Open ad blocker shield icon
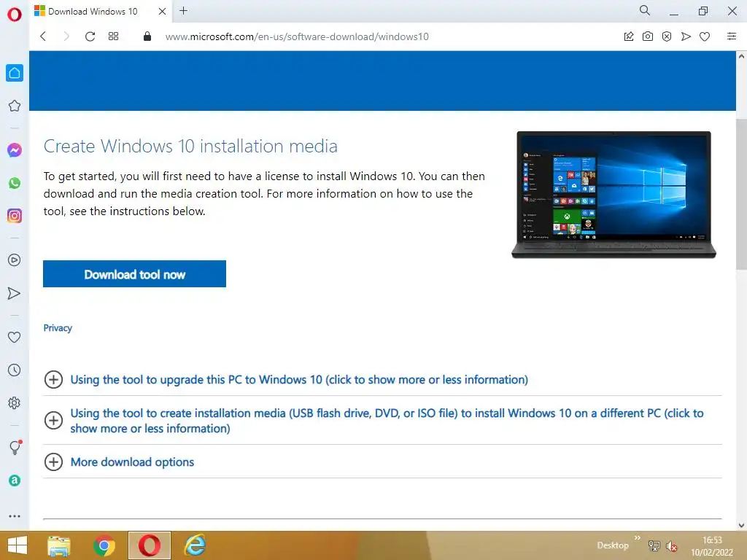The image size is (747, 560). [x=667, y=36]
